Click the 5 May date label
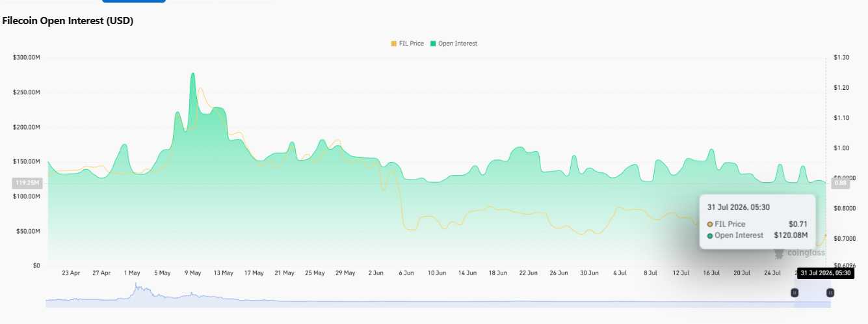This screenshot has width=868, height=324. [x=162, y=274]
